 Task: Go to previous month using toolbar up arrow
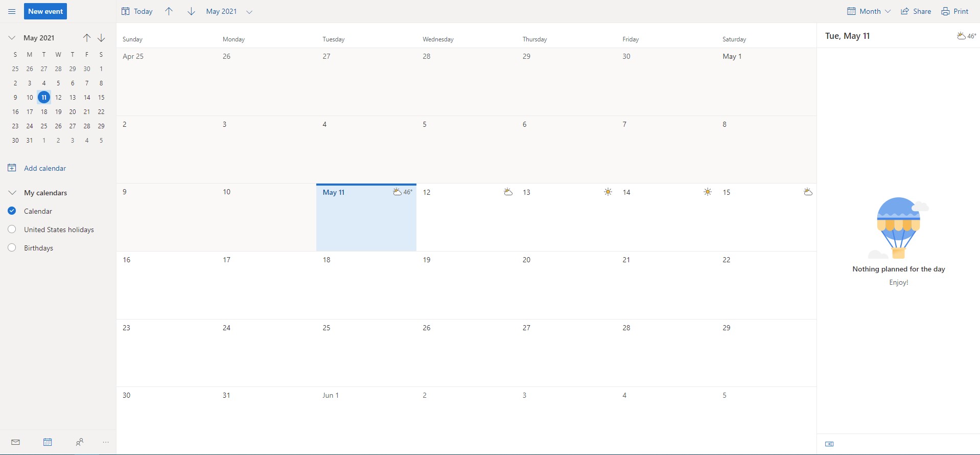[169, 11]
